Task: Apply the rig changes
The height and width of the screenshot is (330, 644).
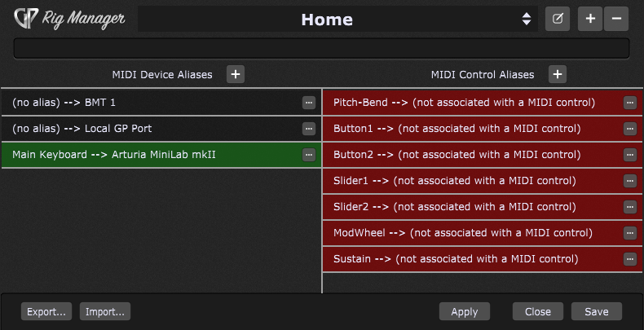Action: (465, 311)
